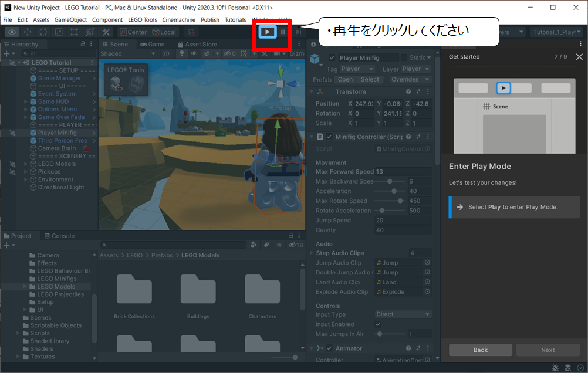
Task: Adjust the Acceleration slider
Action: click(390, 191)
